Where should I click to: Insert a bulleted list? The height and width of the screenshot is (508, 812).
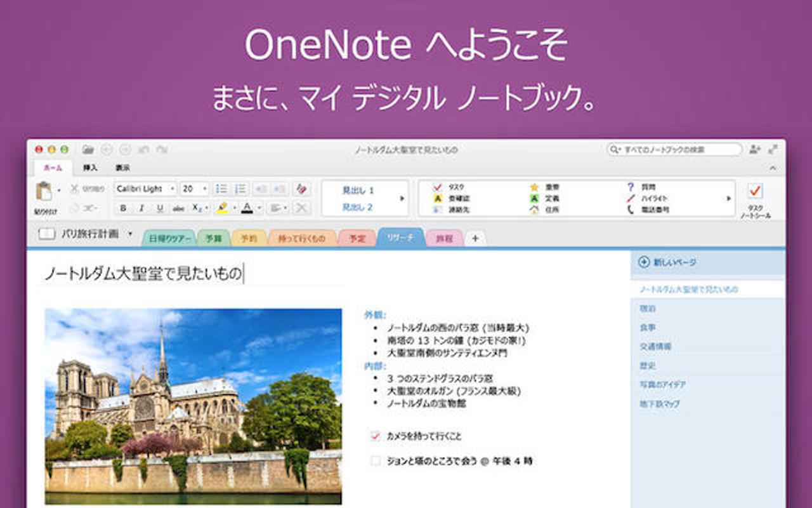click(221, 189)
